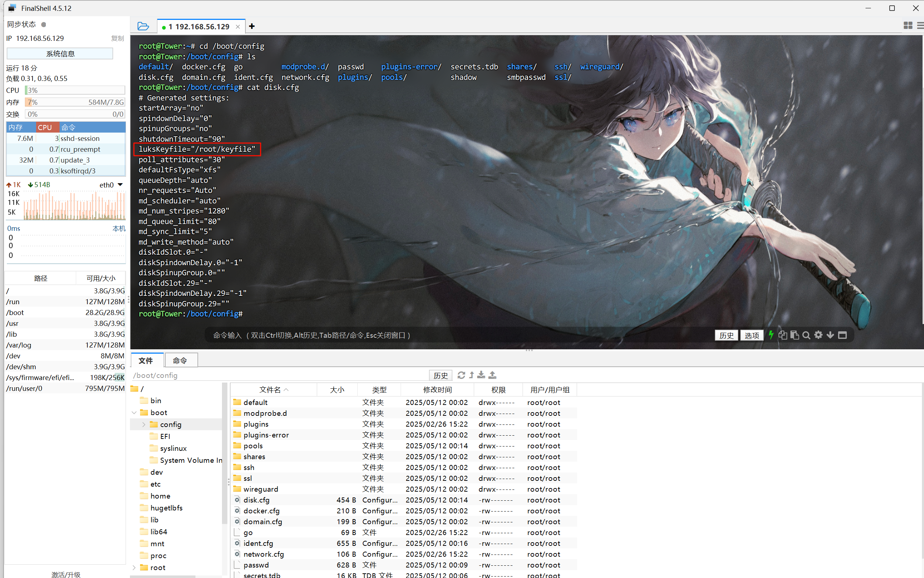Click the command input field
Image resolution: width=924 pixels, height=578 pixels.
[x=458, y=335]
